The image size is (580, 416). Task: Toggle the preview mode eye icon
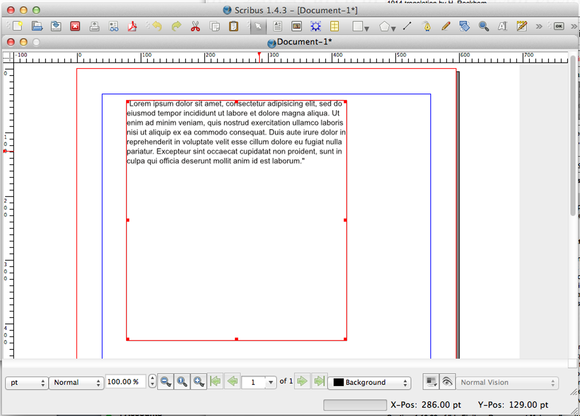point(447,382)
